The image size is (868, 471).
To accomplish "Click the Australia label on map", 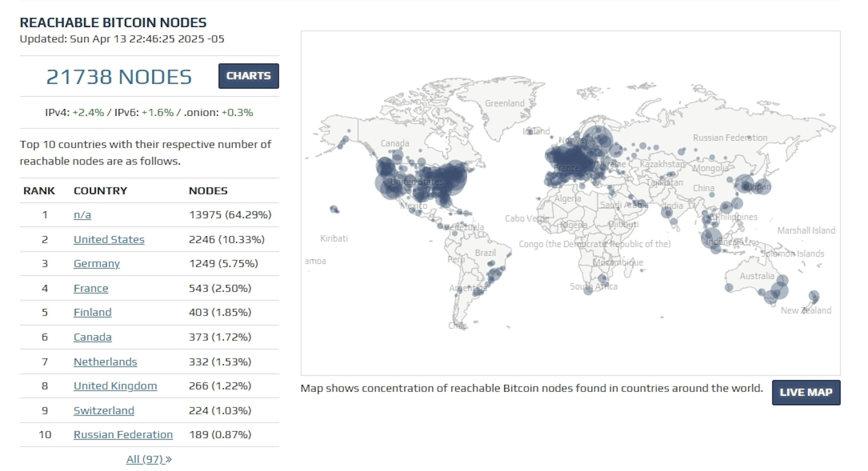I will [757, 276].
